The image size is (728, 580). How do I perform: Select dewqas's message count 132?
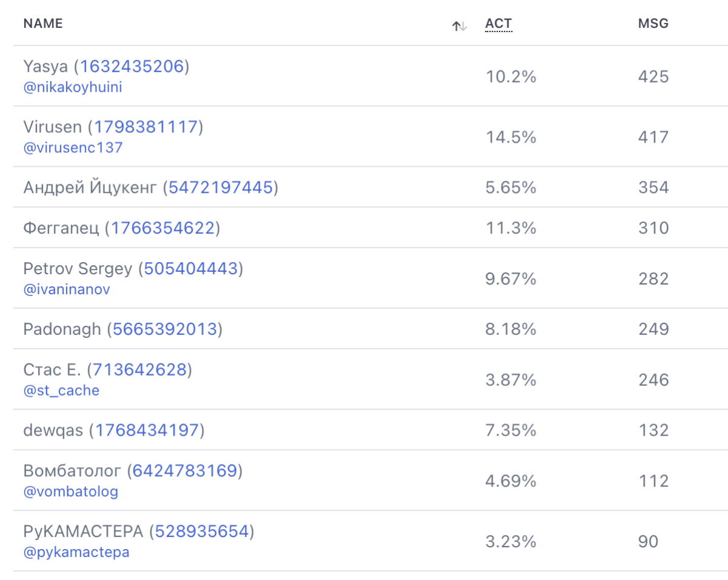point(653,430)
